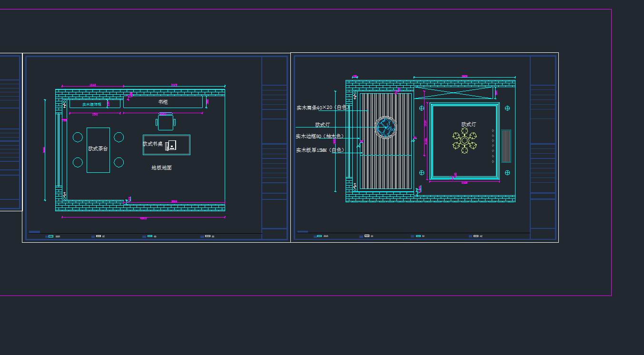Image resolution: width=644 pixels, height=355 pixels.
Task: Select the chair symbol above the desk
Action: point(166,122)
